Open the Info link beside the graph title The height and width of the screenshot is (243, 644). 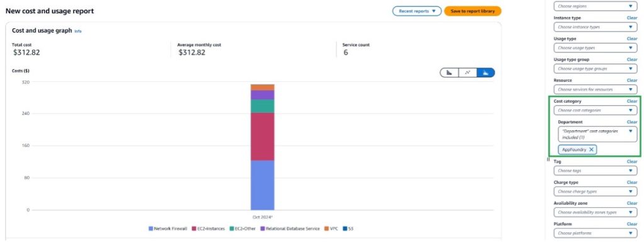pos(77,31)
